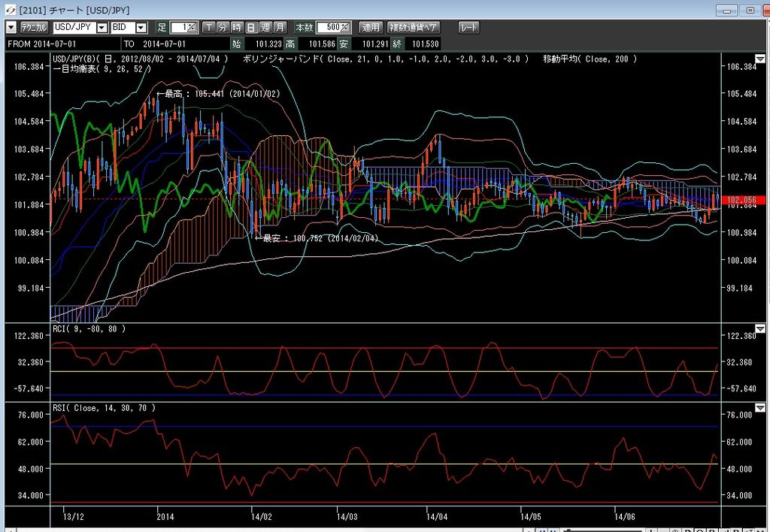Click the TO 2014-07-01 date field
770x532 pixels.
pos(175,44)
